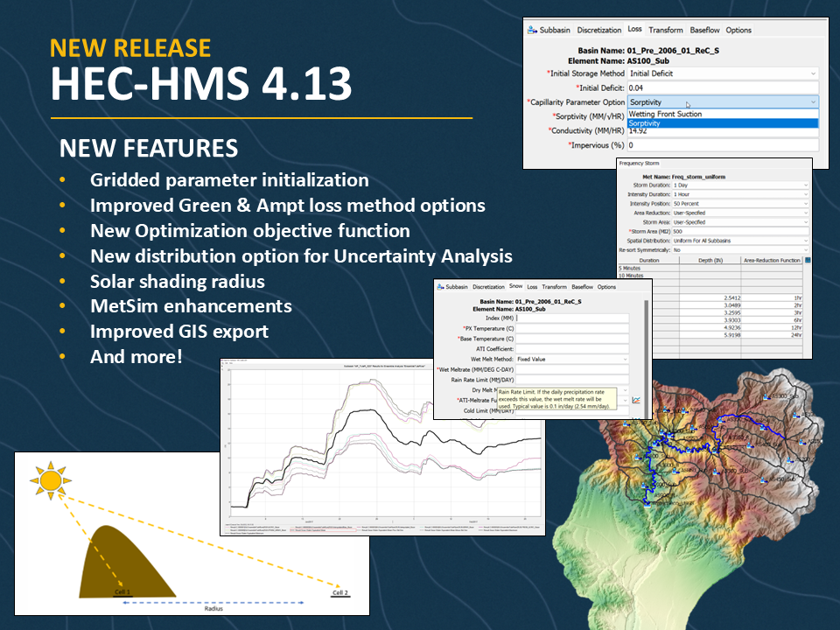Open Transform tab in the Snow panel
This screenshot has width=840, height=630.
pos(554,287)
